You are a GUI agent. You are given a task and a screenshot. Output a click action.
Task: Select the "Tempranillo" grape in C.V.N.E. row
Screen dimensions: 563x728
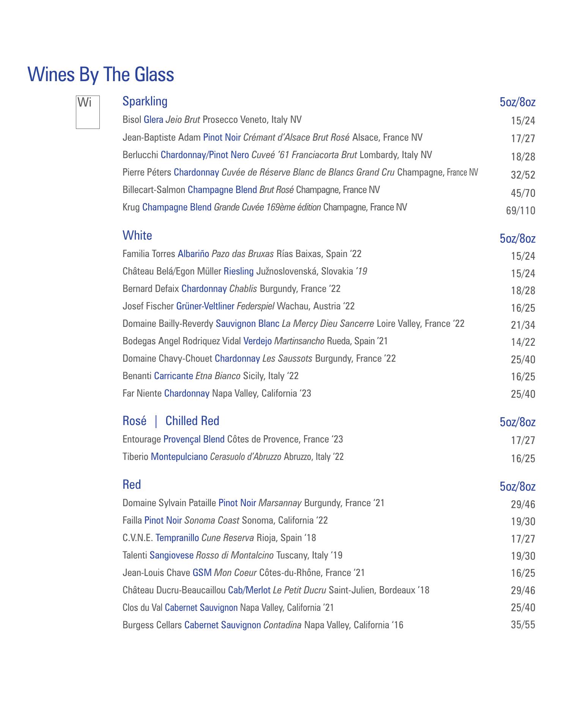pyautogui.click(x=177, y=538)
